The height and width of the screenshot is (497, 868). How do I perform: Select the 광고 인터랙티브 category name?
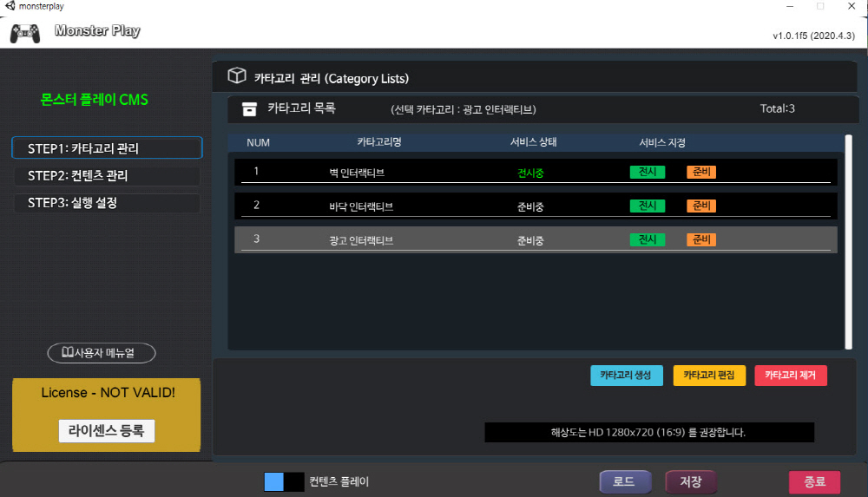tap(361, 241)
